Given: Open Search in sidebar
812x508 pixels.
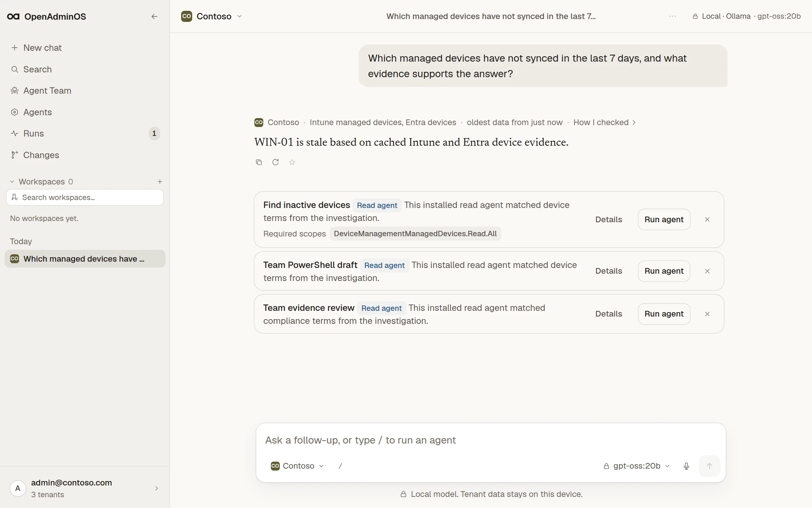Looking at the screenshot, I should point(85,69).
